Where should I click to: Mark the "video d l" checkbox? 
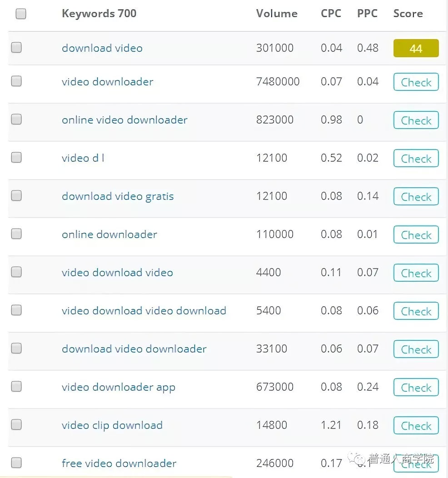coord(16,158)
